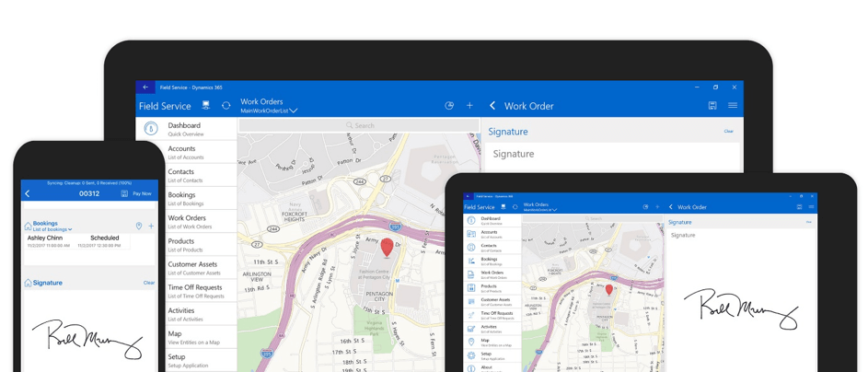
Task: Save the Work Order on large tablet
Action: (x=712, y=105)
